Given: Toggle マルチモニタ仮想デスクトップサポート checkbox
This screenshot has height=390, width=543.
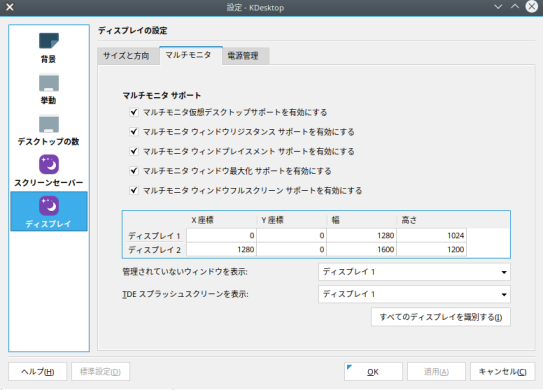Looking at the screenshot, I should pyautogui.click(x=134, y=112).
